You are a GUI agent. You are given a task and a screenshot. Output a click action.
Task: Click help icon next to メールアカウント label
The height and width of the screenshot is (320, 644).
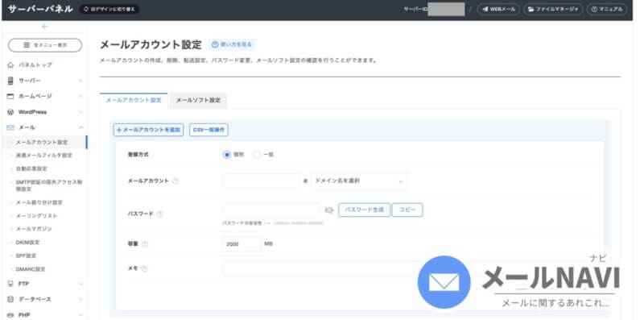click(x=175, y=181)
